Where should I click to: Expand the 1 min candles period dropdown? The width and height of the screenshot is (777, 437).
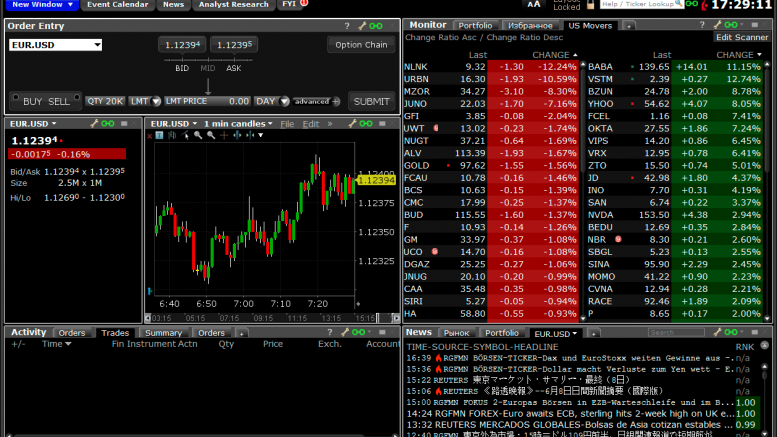pyautogui.click(x=238, y=123)
